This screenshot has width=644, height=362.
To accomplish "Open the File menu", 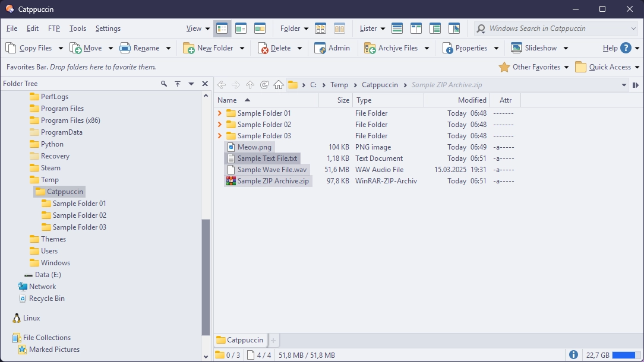I will [12, 28].
